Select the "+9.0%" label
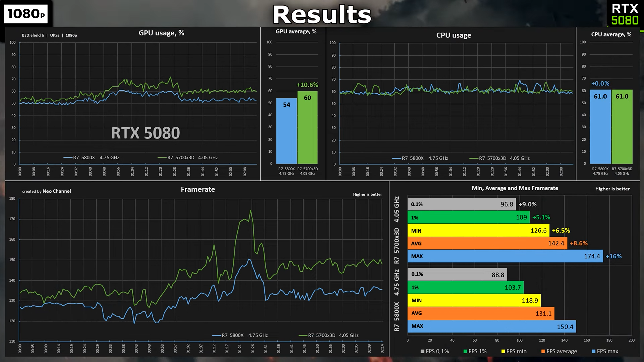 tap(528, 204)
